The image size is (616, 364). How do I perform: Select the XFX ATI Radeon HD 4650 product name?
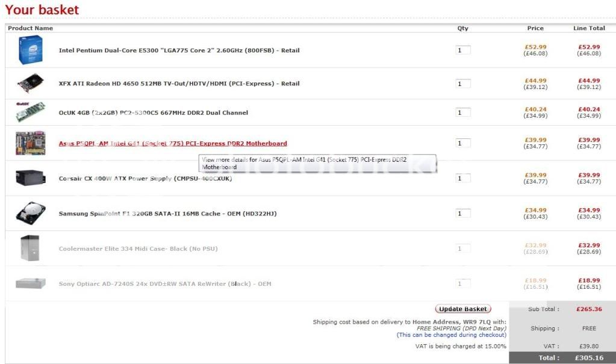pos(179,84)
